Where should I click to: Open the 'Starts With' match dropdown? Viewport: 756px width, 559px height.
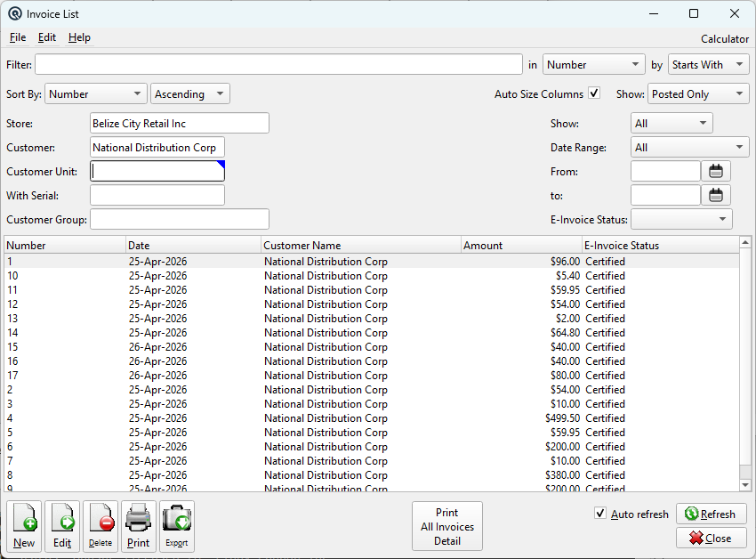[x=708, y=65]
